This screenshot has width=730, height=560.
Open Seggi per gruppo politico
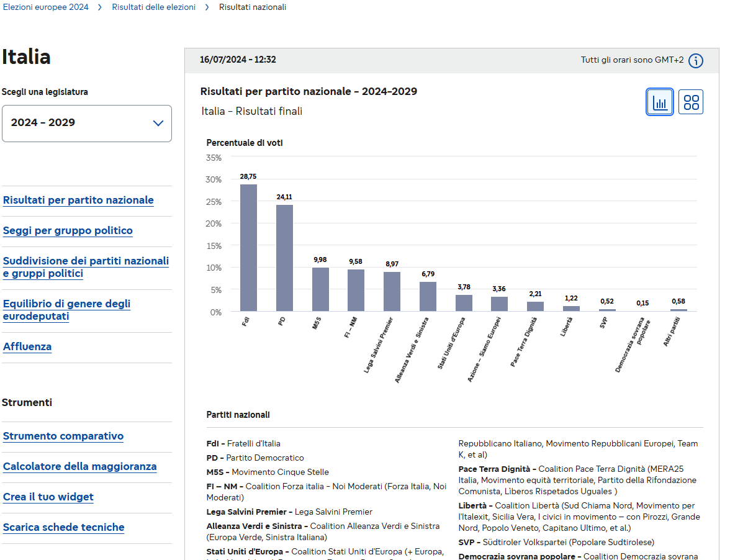click(68, 231)
